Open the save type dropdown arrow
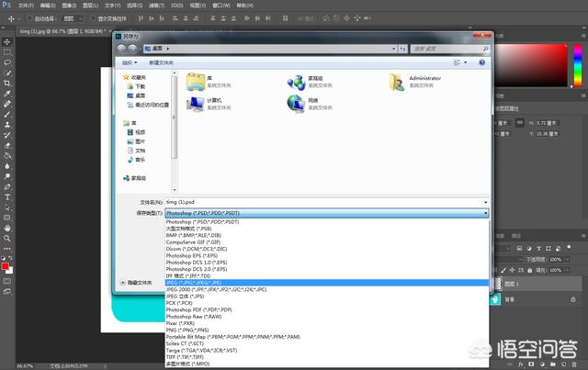Viewport: 588px width, 370px height. tap(486, 213)
